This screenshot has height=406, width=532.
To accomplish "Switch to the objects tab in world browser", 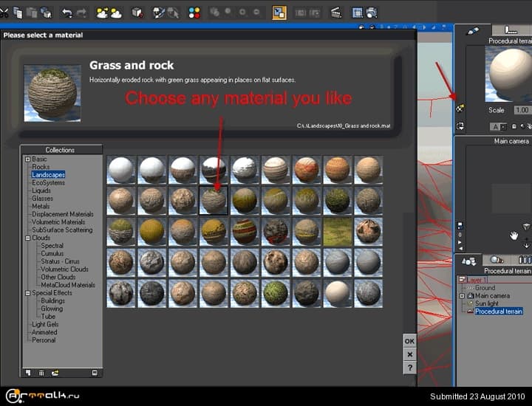I will click(469, 261).
